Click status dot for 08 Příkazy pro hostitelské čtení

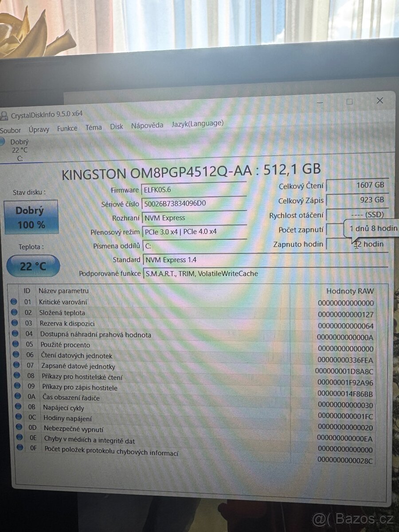pyautogui.click(x=17, y=376)
